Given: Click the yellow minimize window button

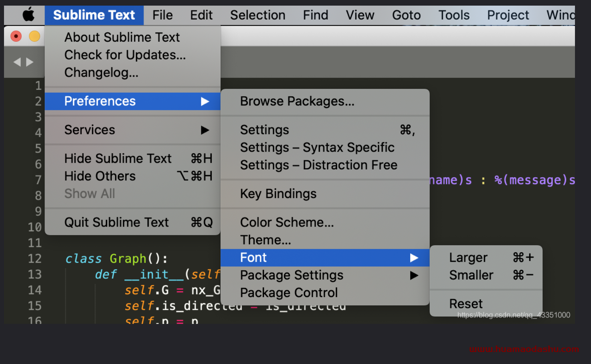Looking at the screenshot, I should pyautogui.click(x=34, y=36).
